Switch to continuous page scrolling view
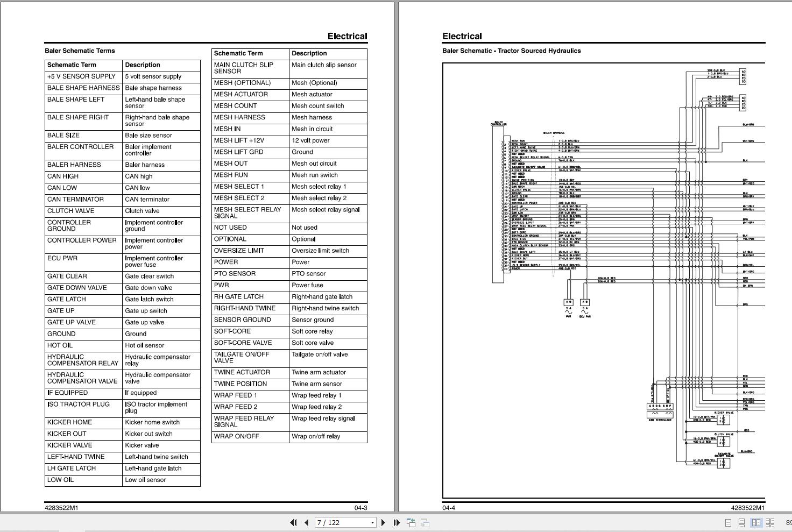Viewport: 792px width, 532px height. [741, 523]
